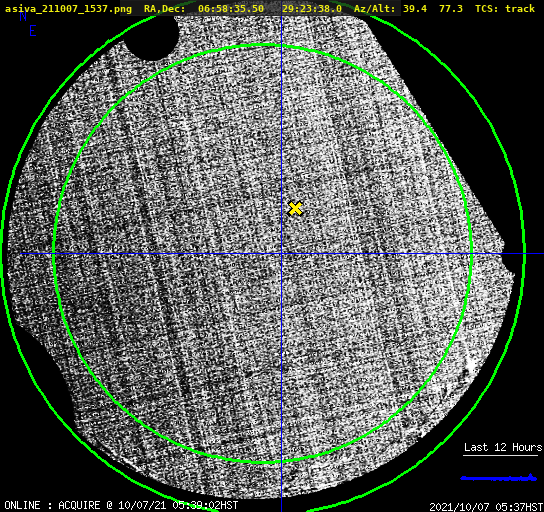Click the black circular mask near top-left
The height and width of the screenshot is (512, 544).
(152, 38)
